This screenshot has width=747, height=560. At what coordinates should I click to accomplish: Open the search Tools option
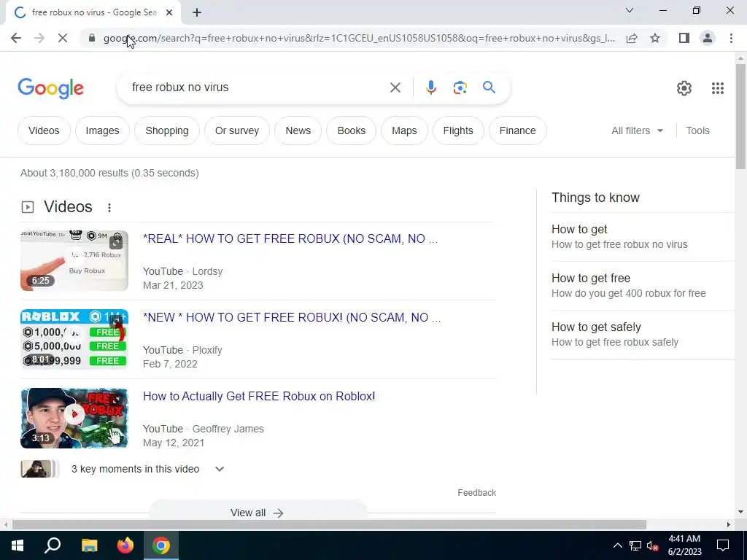(697, 131)
